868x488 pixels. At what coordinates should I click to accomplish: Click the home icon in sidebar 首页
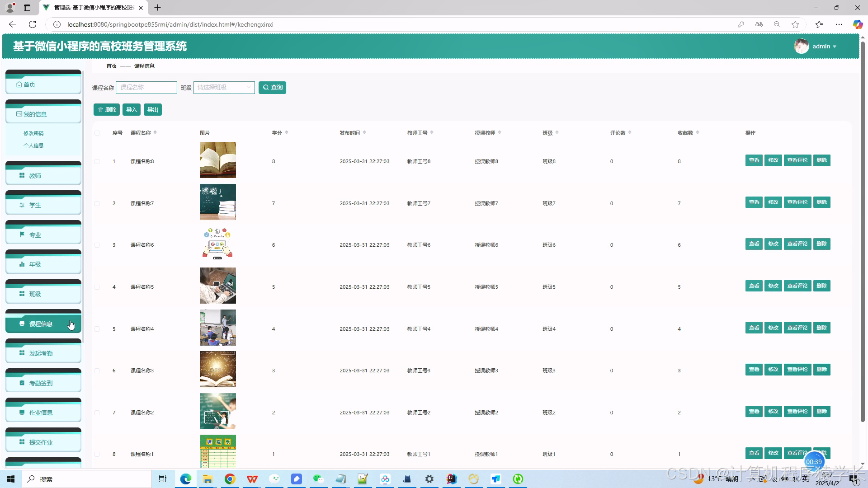coord(19,84)
